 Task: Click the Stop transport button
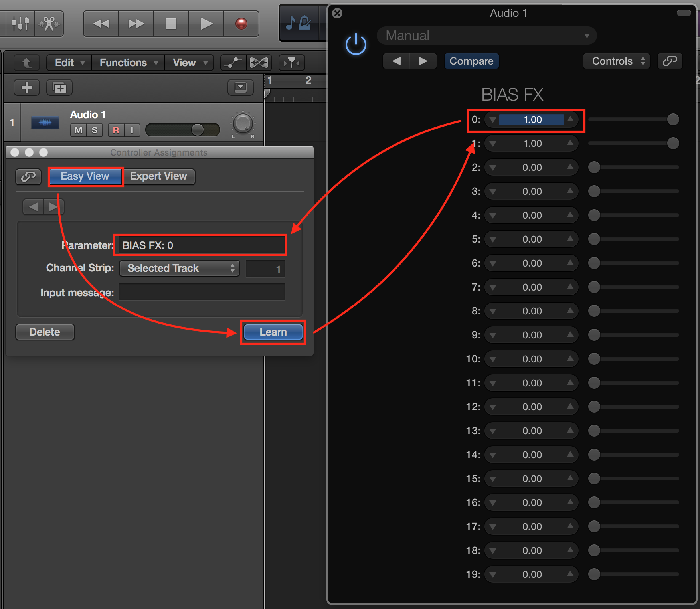coord(171,24)
